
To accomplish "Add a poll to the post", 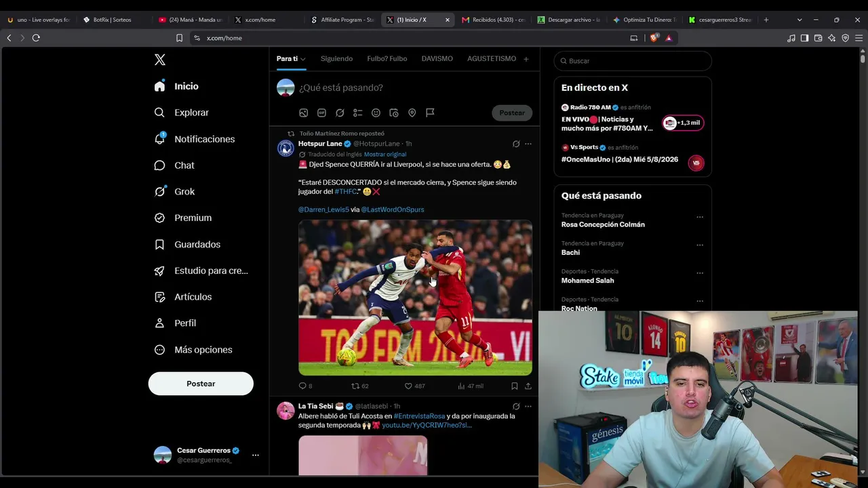I will [x=357, y=113].
